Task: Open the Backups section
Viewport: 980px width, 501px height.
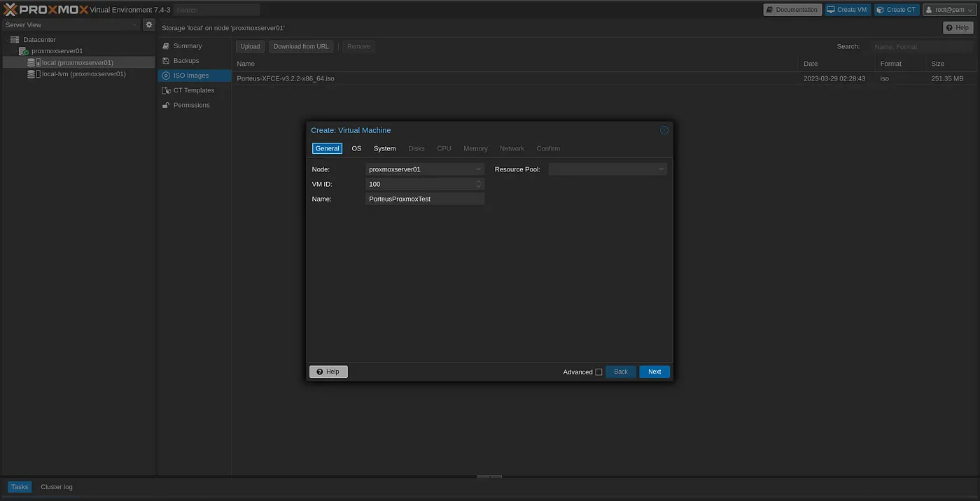Action: tap(186, 61)
